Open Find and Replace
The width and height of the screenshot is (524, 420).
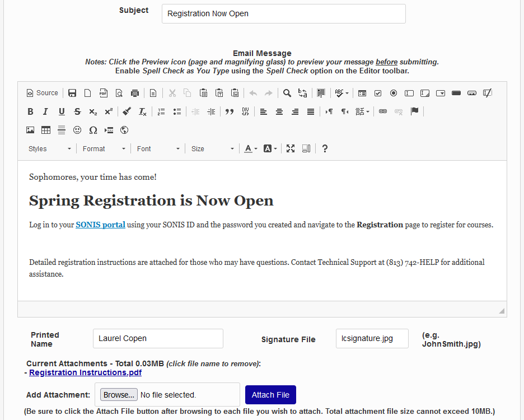point(302,92)
